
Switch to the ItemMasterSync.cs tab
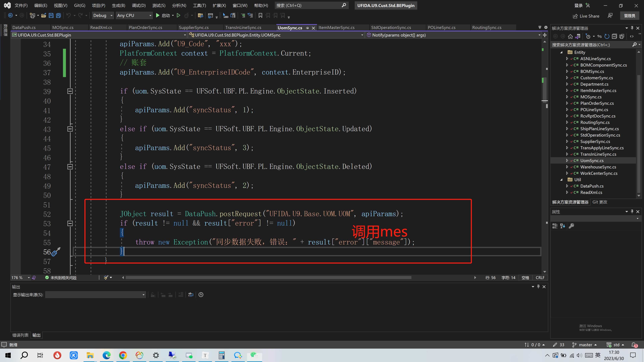click(x=336, y=27)
